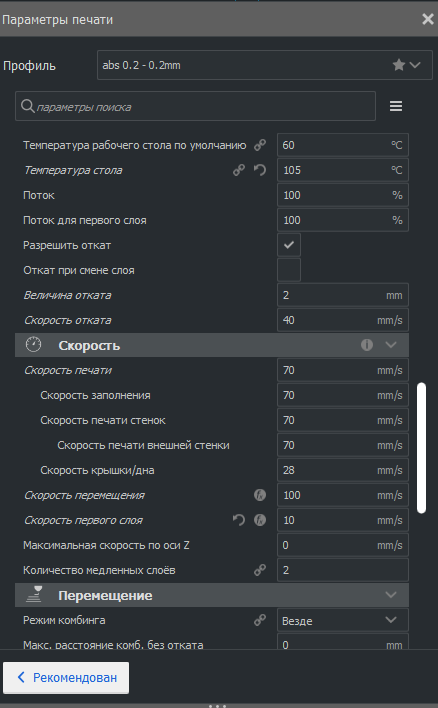Reset Скорость первого слоя with the undo arrow

click(239, 520)
